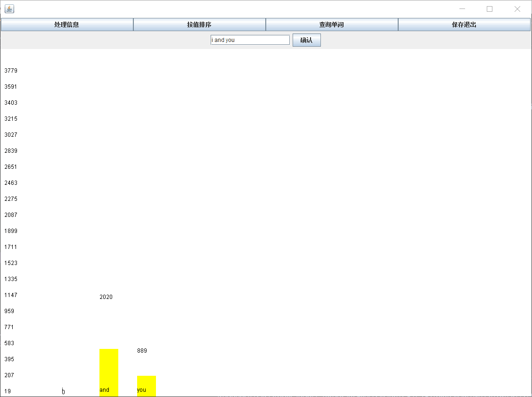The image size is (532, 397).
Task: Click the axis value 1523
Action: point(11,263)
